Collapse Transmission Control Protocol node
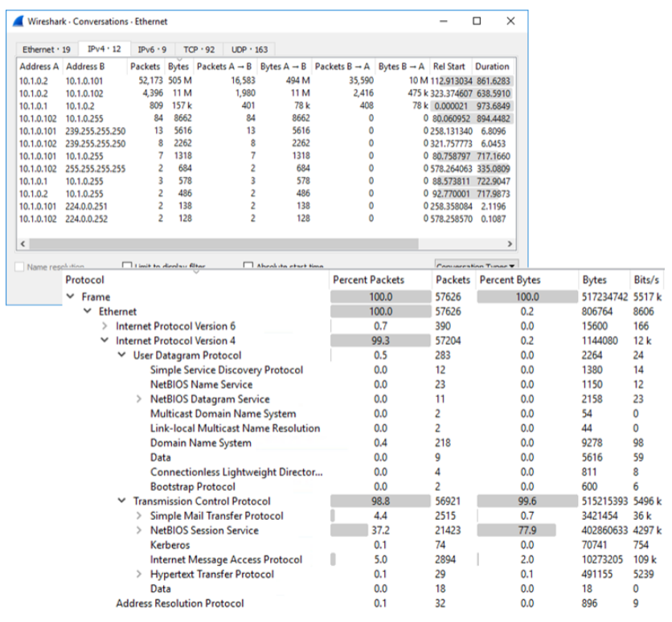The width and height of the screenshot is (672, 622). (x=121, y=501)
